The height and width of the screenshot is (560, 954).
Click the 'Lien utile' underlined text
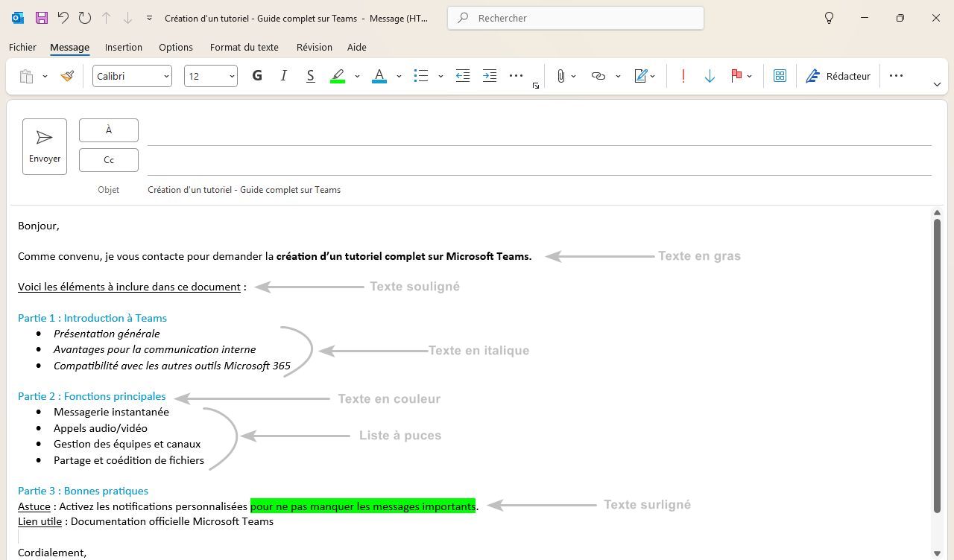tap(40, 521)
